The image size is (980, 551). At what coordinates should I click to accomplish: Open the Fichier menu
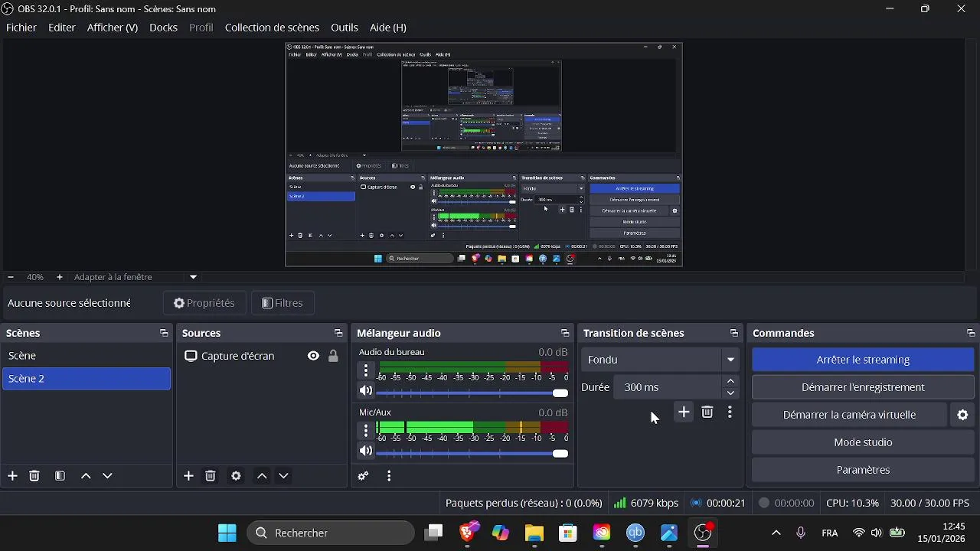point(21,28)
